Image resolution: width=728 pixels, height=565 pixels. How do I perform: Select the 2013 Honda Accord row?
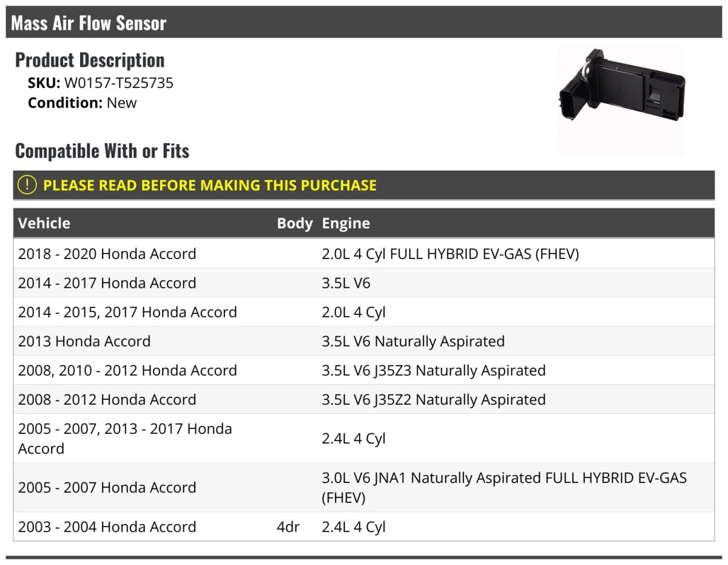364,341
